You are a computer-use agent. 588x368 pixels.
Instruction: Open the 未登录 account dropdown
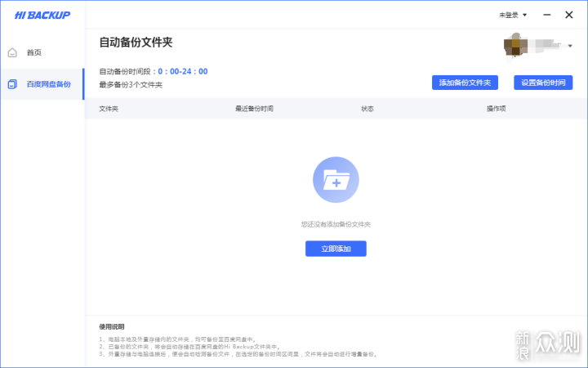pos(513,15)
